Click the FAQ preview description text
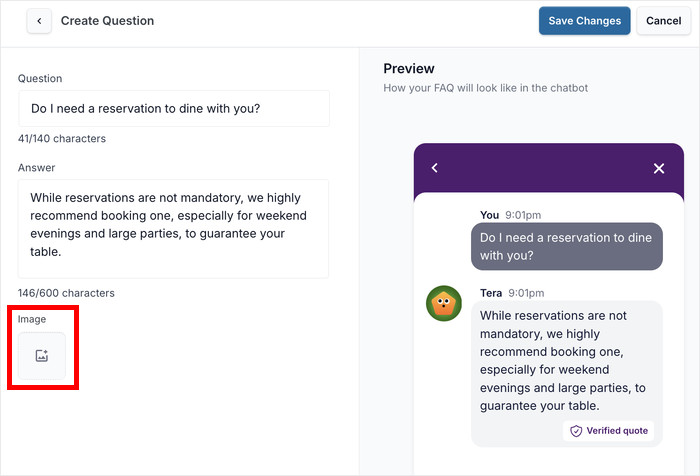 485,88
